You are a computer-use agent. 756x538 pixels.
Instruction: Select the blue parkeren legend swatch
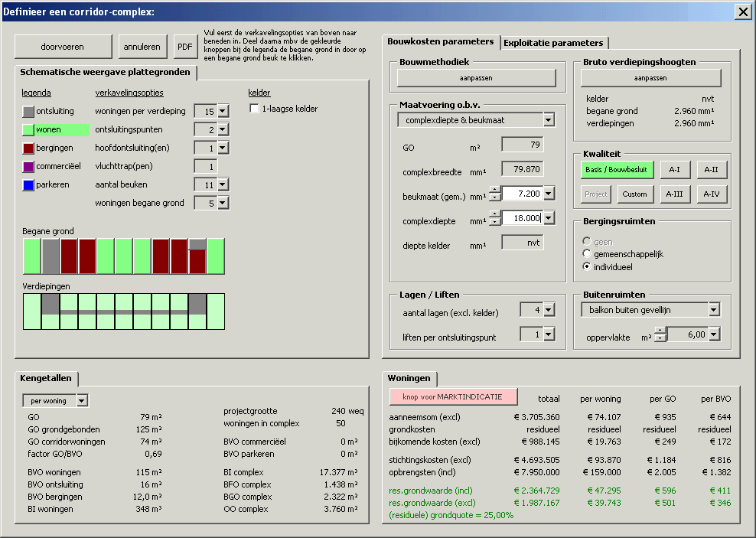(29, 184)
